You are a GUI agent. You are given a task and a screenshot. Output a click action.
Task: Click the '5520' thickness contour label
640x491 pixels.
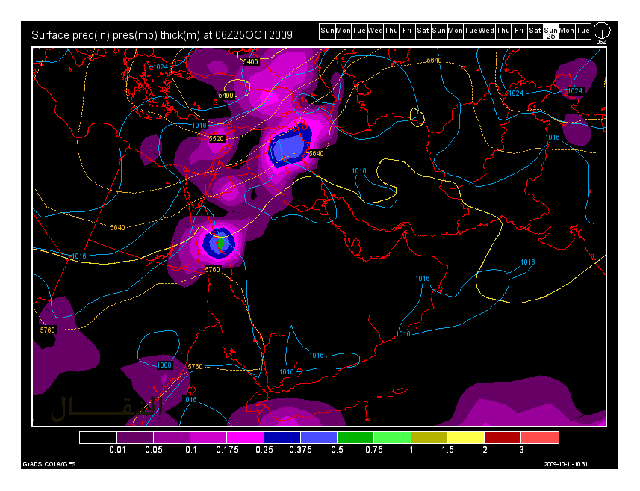point(216,139)
